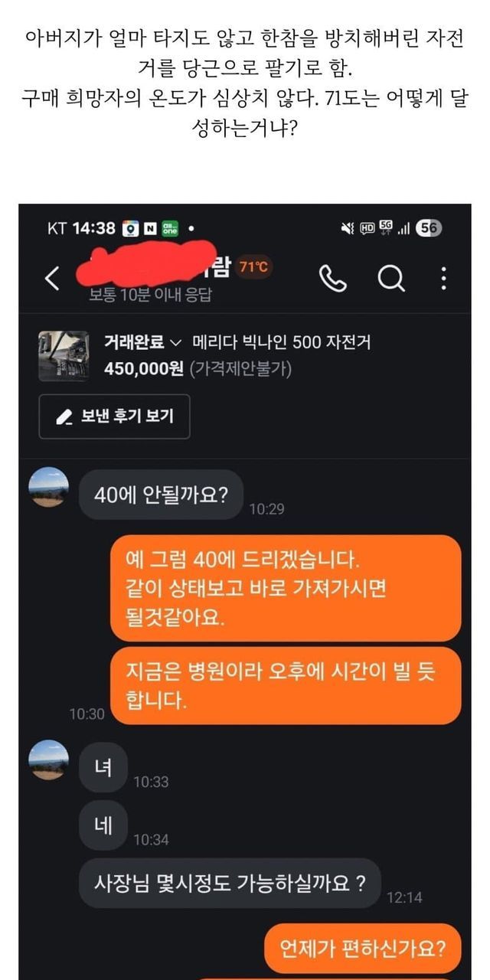This screenshot has width=490, height=980.
Task: Tap the muted sound icon in status bar
Action: pyautogui.click(x=347, y=228)
